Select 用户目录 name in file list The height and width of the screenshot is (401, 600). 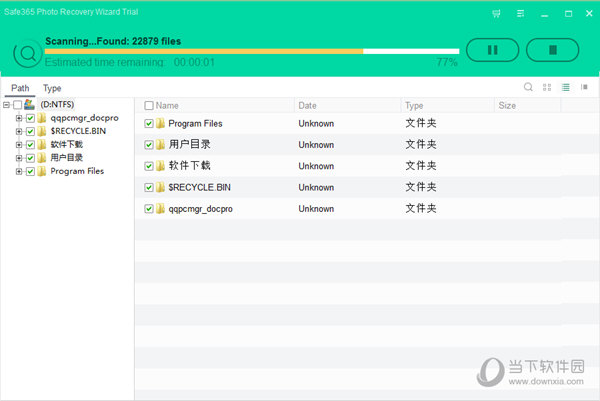pyautogui.click(x=189, y=144)
